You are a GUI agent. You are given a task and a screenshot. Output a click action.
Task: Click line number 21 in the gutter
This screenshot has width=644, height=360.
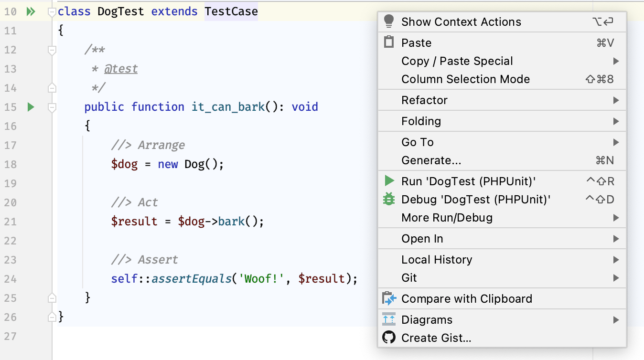(11, 221)
